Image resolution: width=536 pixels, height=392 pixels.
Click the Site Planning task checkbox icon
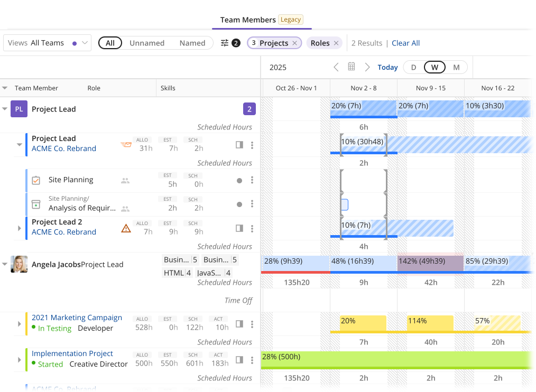coord(36,180)
